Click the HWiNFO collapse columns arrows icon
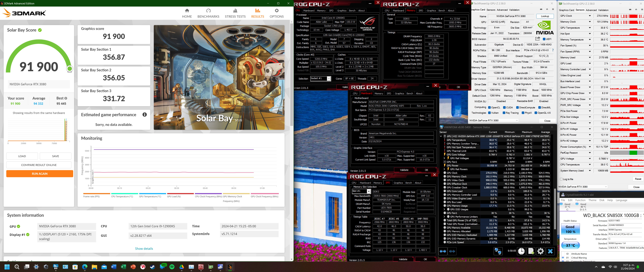The image size is (644, 272). click(452, 251)
